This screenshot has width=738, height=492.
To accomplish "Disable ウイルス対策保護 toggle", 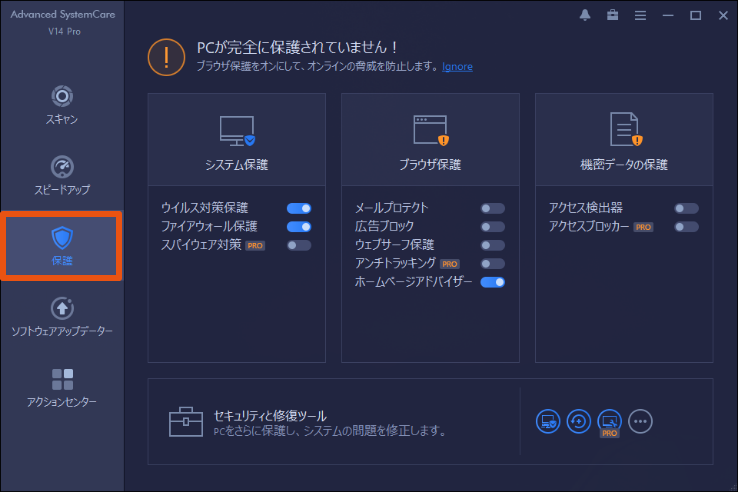I will pos(299,208).
